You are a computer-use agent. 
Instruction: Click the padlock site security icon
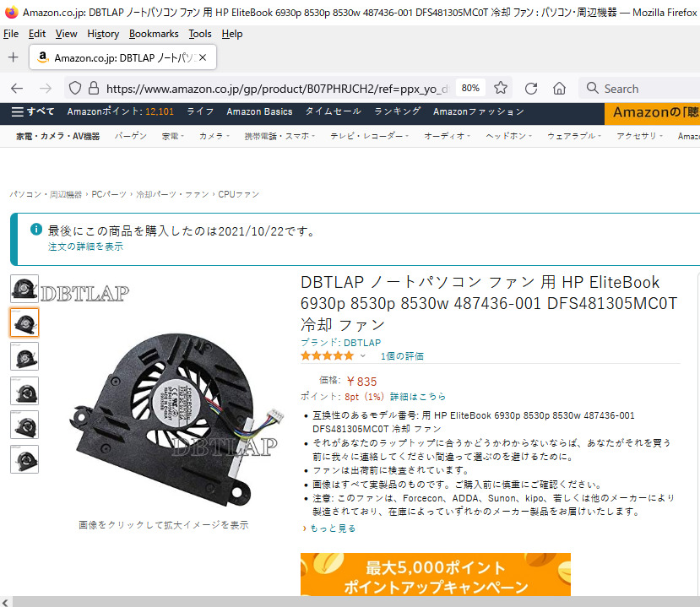tap(93, 88)
